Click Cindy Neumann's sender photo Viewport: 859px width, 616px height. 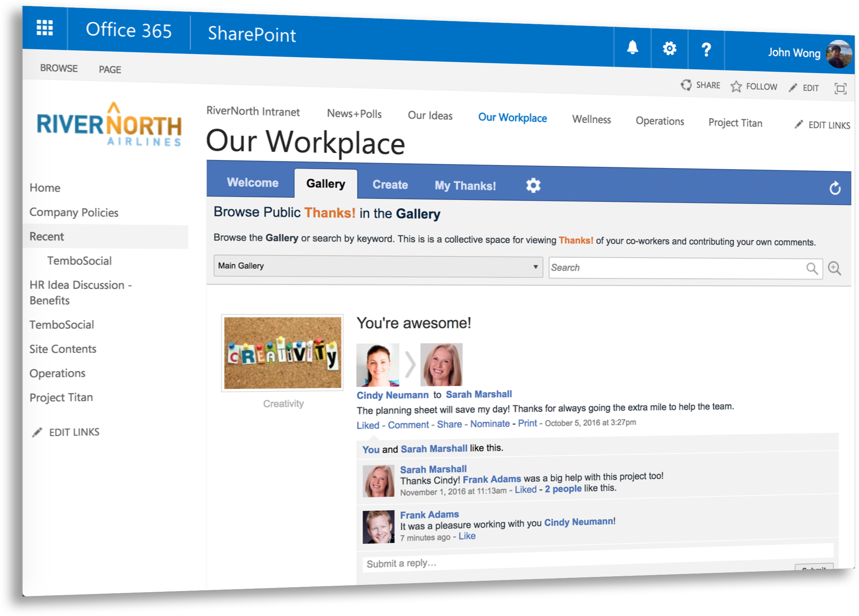[x=377, y=365]
